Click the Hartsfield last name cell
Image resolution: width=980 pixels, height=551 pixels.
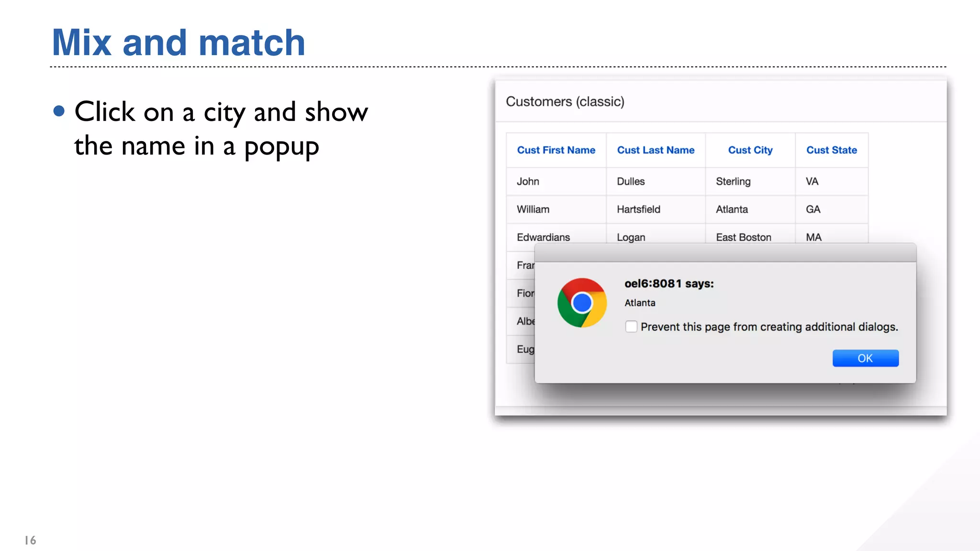pyautogui.click(x=656, y=209)
